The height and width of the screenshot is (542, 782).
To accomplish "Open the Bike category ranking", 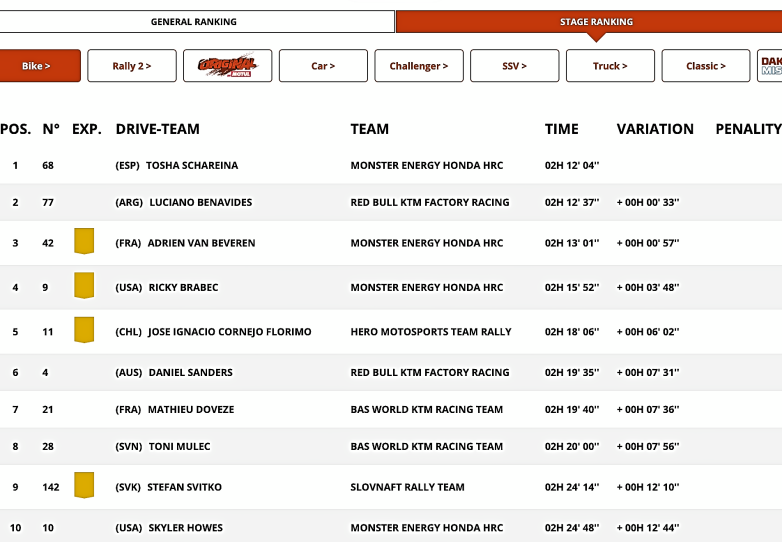I will point(37,66).
